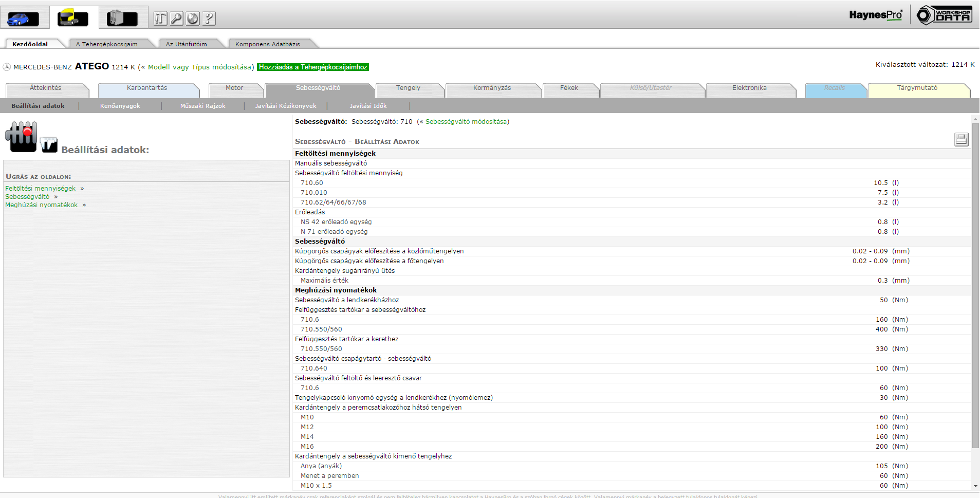Viewport: 980px width, 498px height.
Task: Select the blue passenger car icon
Action: (23, 19)
